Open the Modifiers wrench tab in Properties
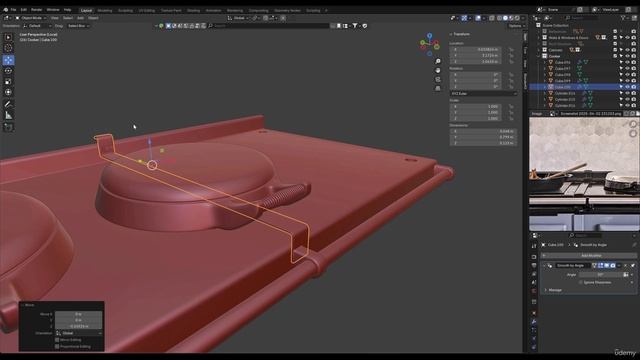Image resolution: width=640 pixels, height=360 pixels. coord(534,322)
